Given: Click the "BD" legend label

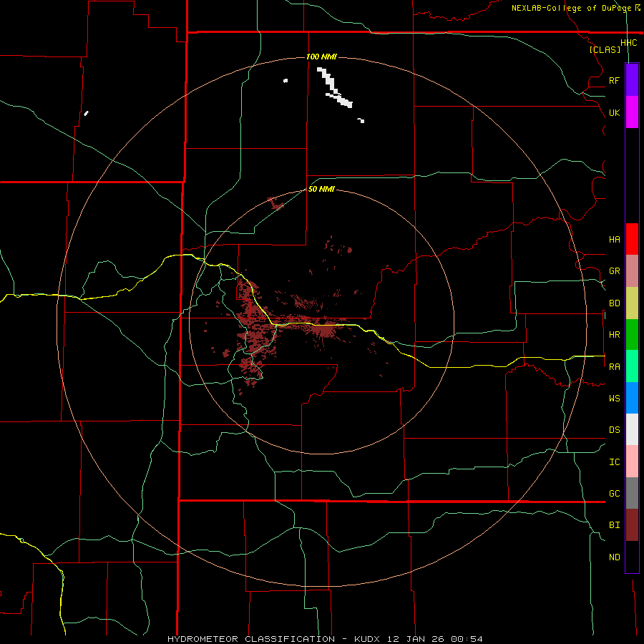Looking at the screenshot, I should click(x=614, y=303).
